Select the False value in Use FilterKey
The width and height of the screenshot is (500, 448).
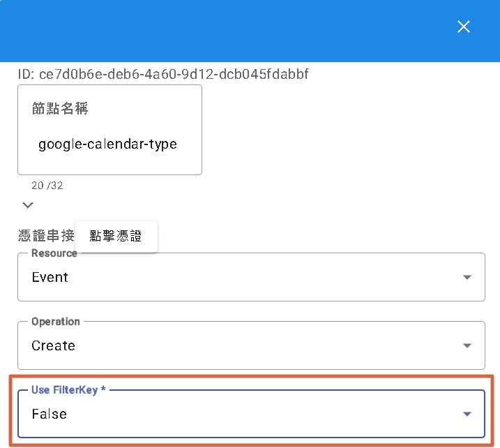[50, 414]
